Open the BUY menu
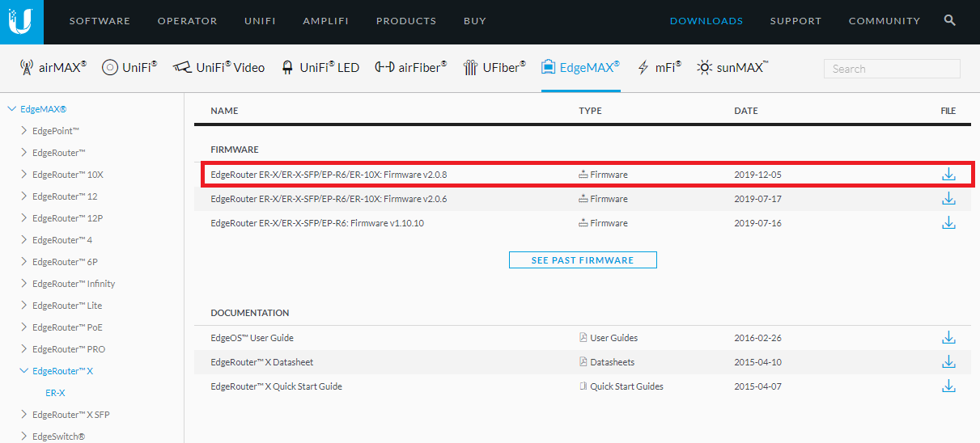 (475, 21)
